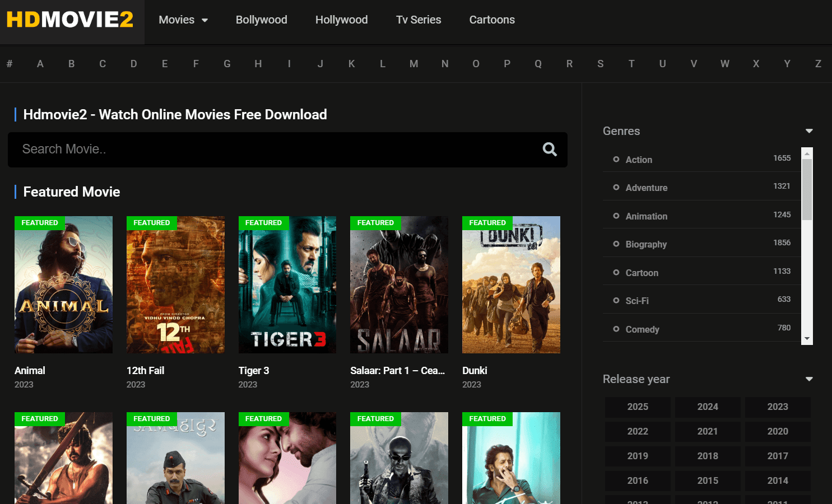Browse movies starting with letter H
Viewport: 832px width, 504px height.
click(258, 64)
